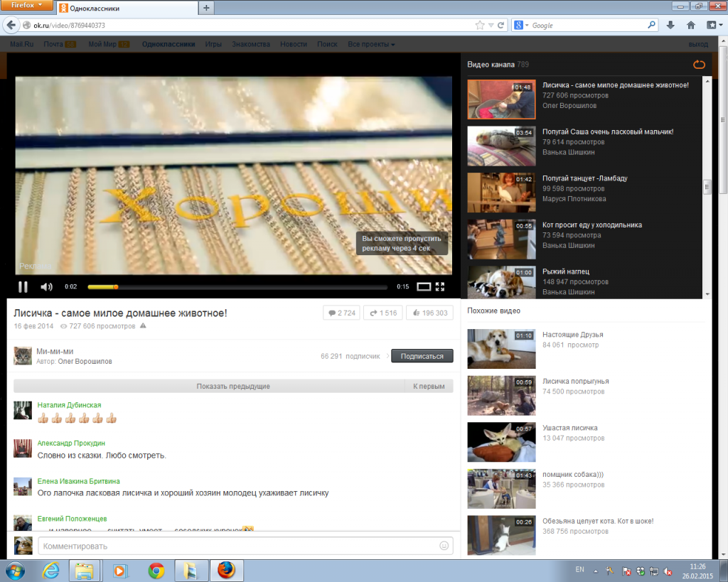Open Firefox downloads arrow
Image resolution: width=728 pixels, height=582 pixels.
click(670, 25)
